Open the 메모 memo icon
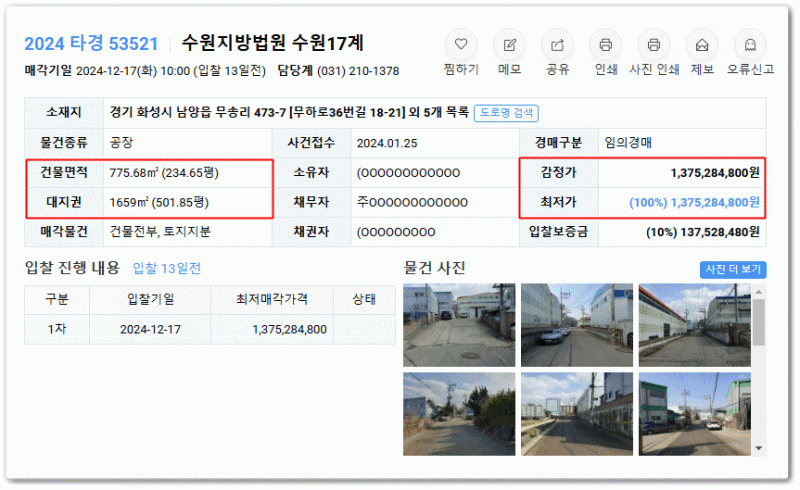 click(509, 45)
